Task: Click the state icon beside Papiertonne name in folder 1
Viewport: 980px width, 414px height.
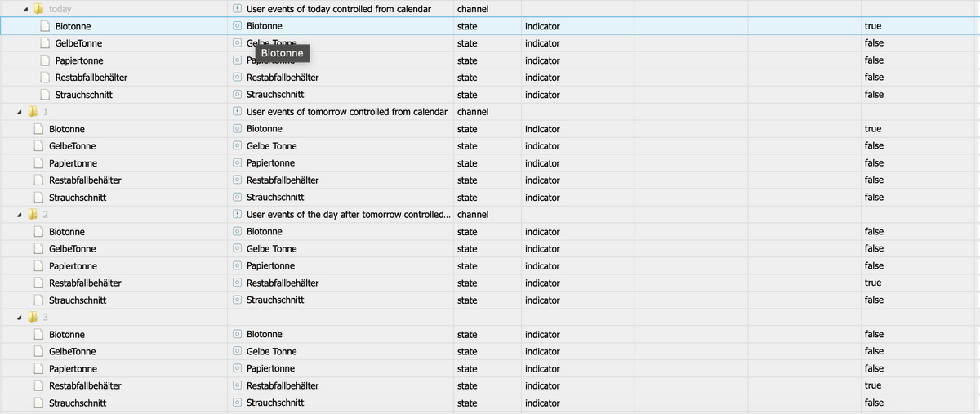Action: (237, 163)
